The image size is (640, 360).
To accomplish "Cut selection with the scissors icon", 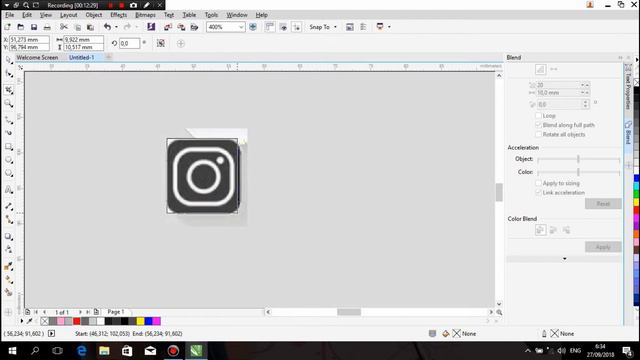I will (x=64, y=27).
